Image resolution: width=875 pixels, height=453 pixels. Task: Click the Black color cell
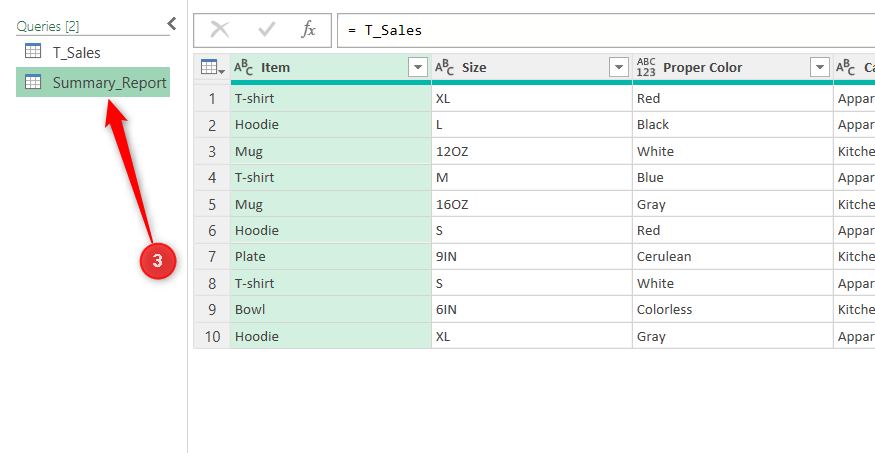[x=733, y=125]
